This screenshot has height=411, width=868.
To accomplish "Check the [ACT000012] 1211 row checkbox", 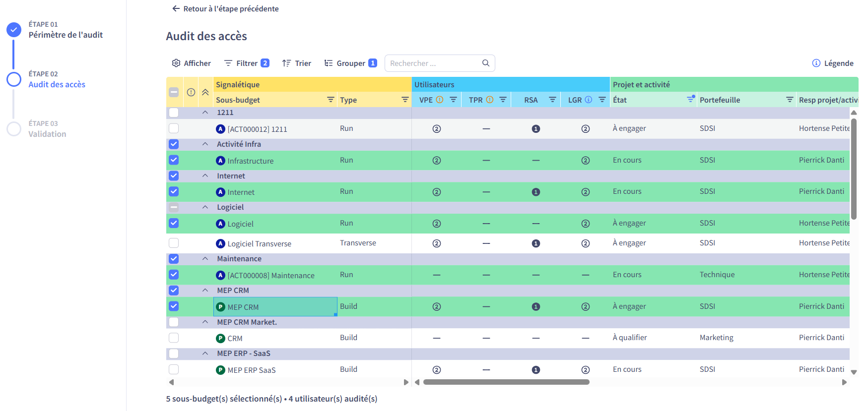I will (x=174, y=128).
